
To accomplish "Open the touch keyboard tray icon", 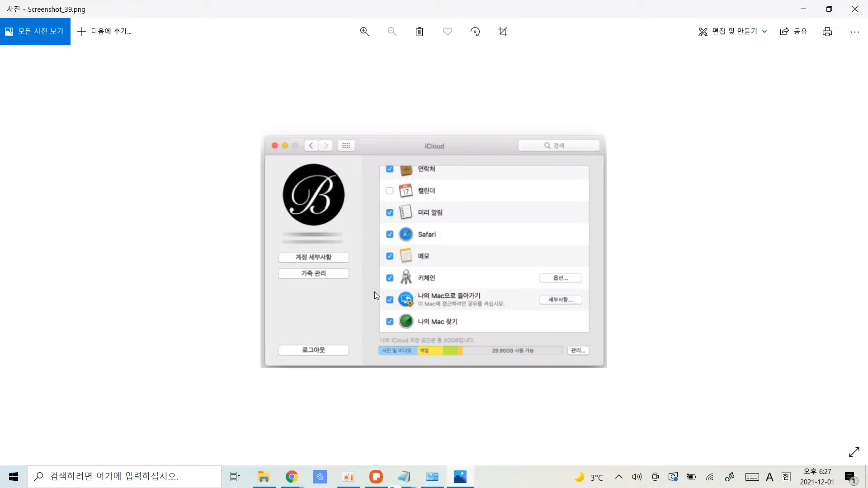I will tap(752, 477).
